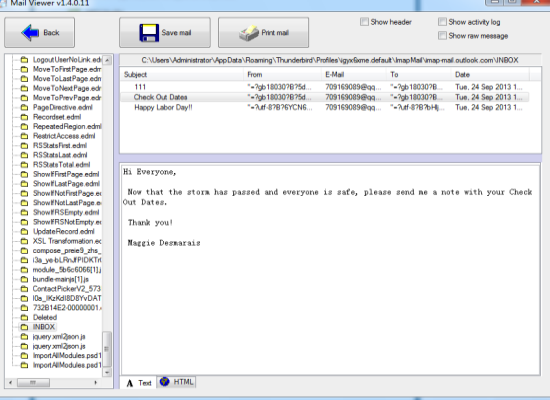Switch to the Text view tab
The width and height of the screenshot is (550, 400).
(139, 382)
